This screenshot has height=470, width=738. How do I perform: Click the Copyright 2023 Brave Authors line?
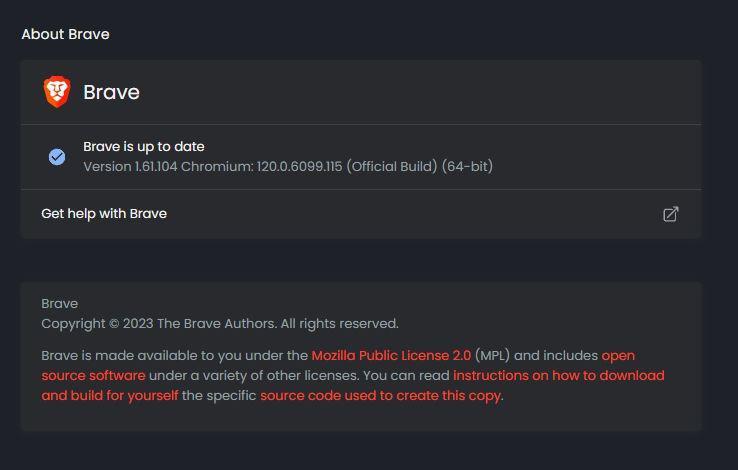click(220, 324)
